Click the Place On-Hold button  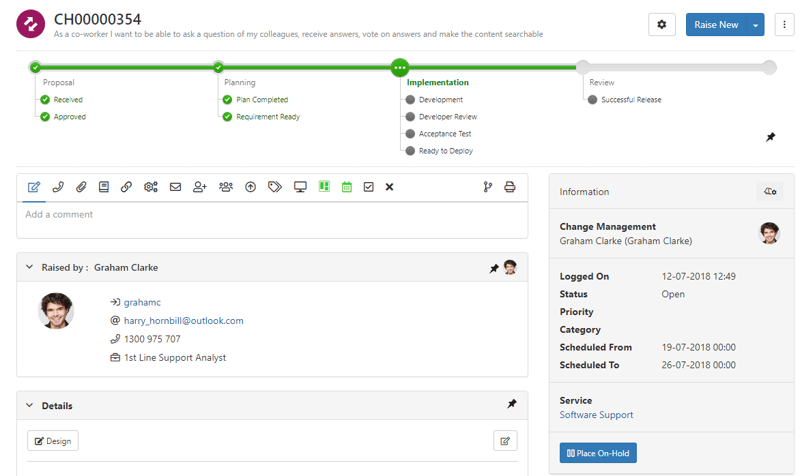(598, 453)
